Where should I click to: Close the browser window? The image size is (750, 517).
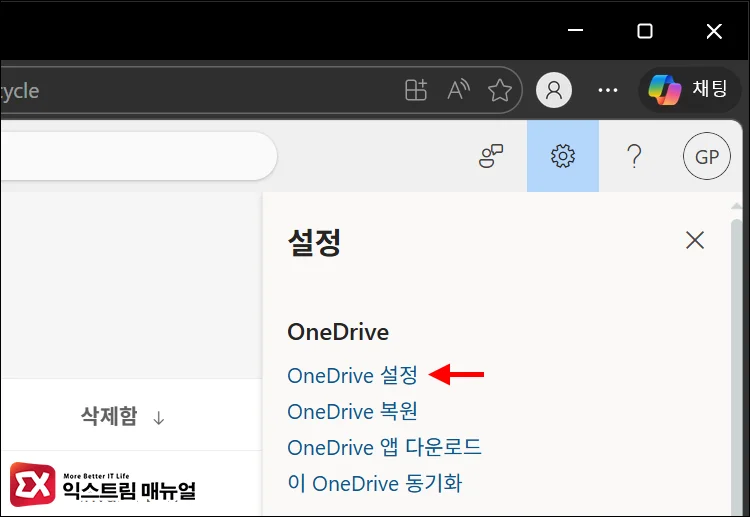[714, 31]
